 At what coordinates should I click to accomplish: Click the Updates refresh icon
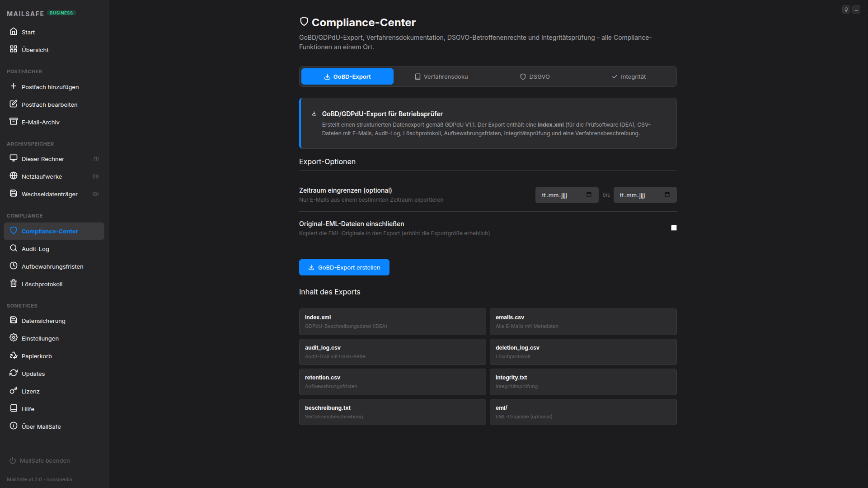click(x=14, y=373)
